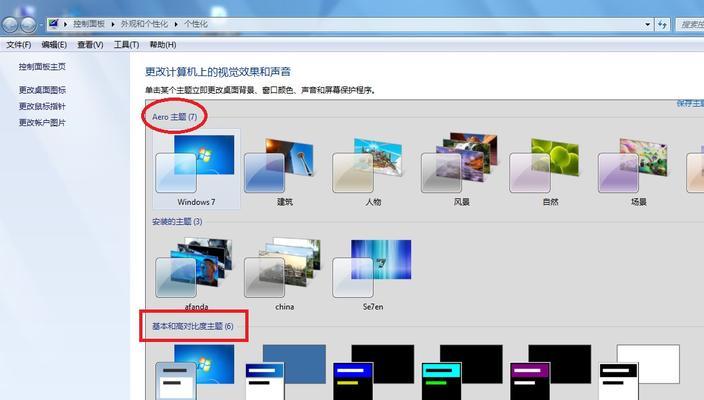
Task: Open the 文件(F) menu
Action: 18,45
